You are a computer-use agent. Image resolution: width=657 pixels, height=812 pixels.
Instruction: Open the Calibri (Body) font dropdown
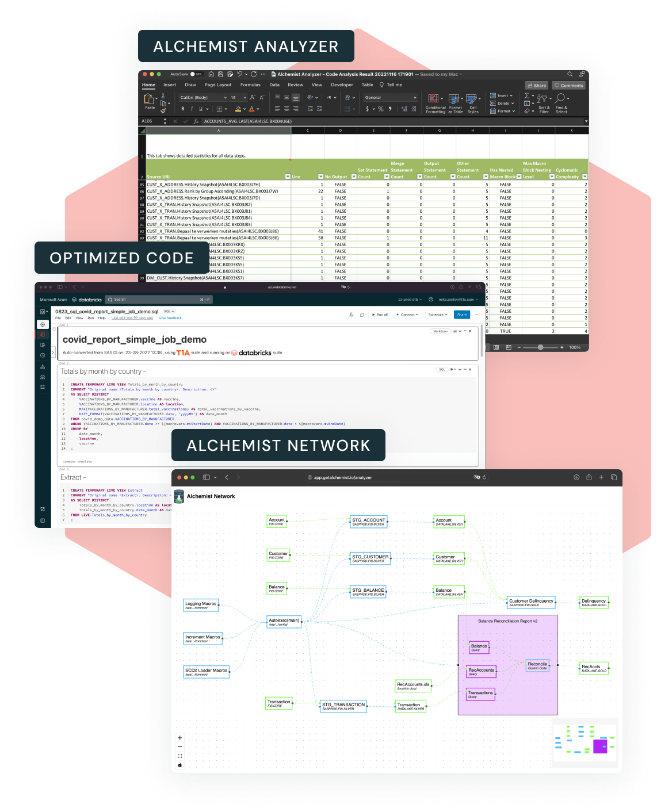[x=203, y=98]
